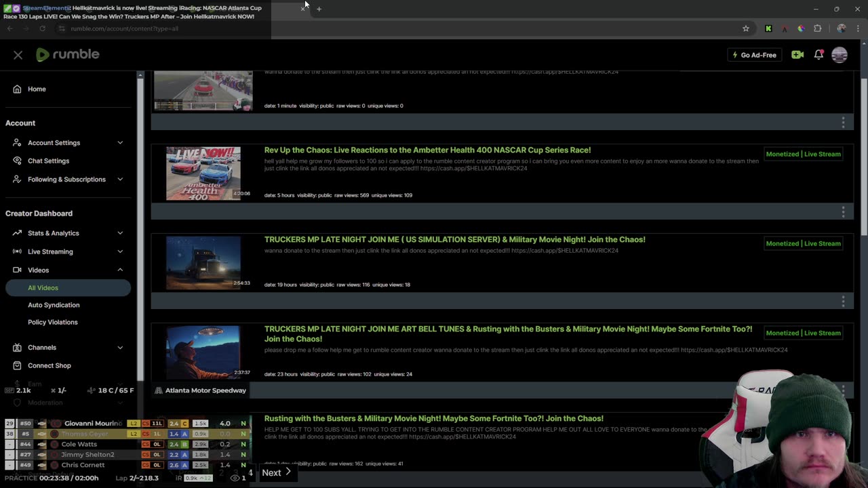Expand the Following & Subscriptions chevron
The width and height of the screenshot is (868, 488).
click(x=120, y=179)
